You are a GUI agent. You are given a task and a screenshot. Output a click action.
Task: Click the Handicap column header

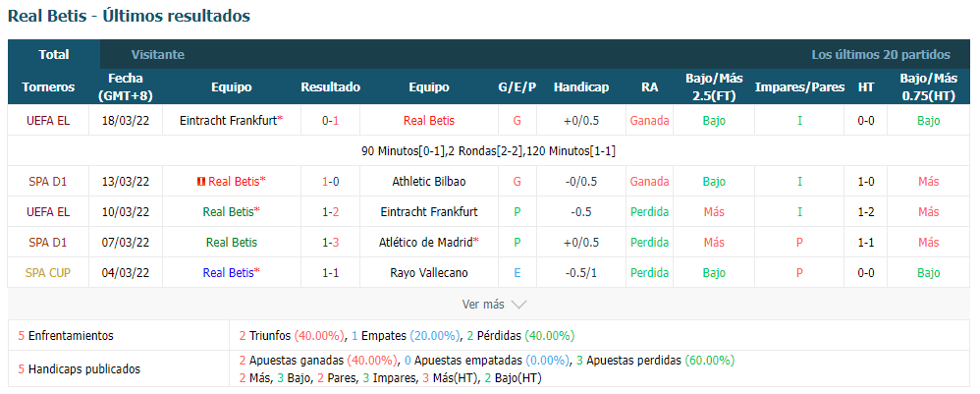tap(581, 86)
